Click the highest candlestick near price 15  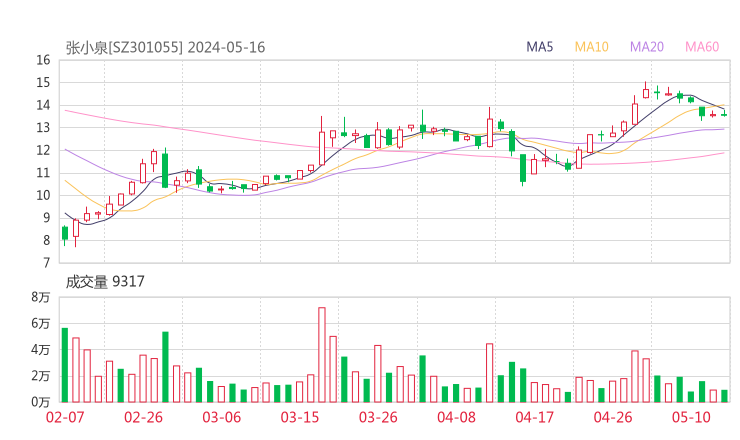tap(646, 92)
